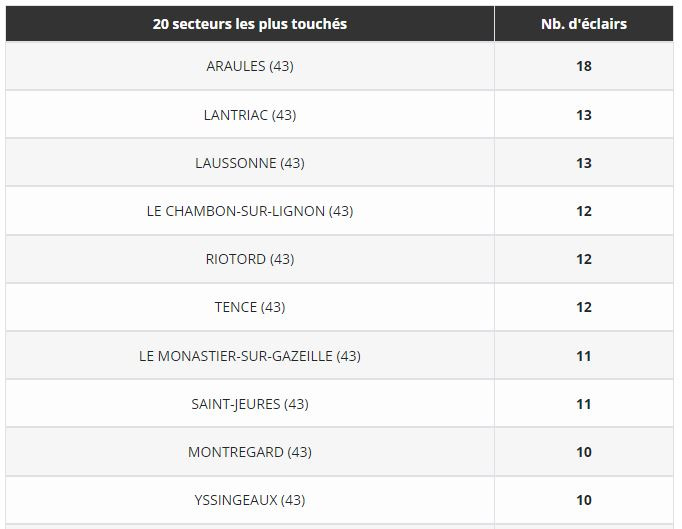This screenshot has height=529, width=682.
Task: Click count 11 for LE MONASTIER-SUR-GAZEILLE
Action: [584, 356]
